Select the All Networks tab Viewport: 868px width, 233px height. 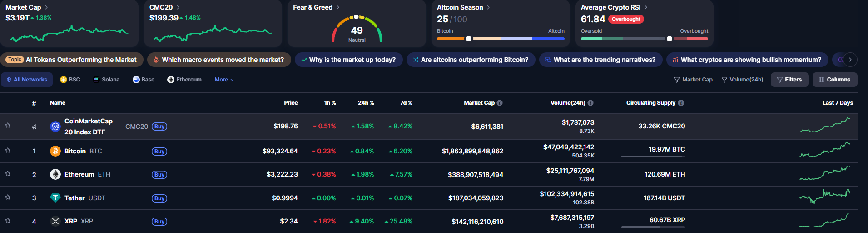point(27,80)
